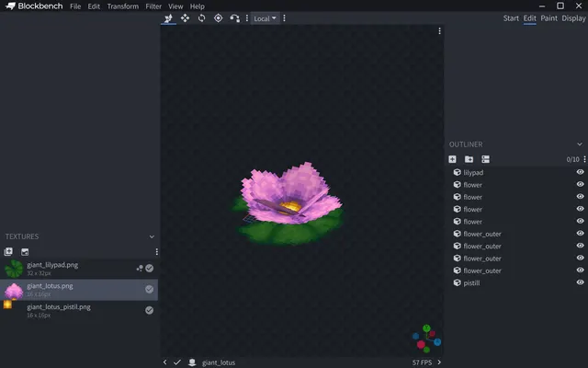
Task: Open the File menu
Action: pyautogui.click(x=75, y=6)
